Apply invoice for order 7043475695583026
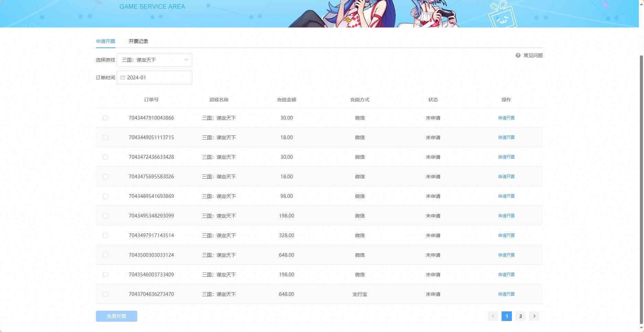Screen dimensions: 644x332 pos(506,177)
